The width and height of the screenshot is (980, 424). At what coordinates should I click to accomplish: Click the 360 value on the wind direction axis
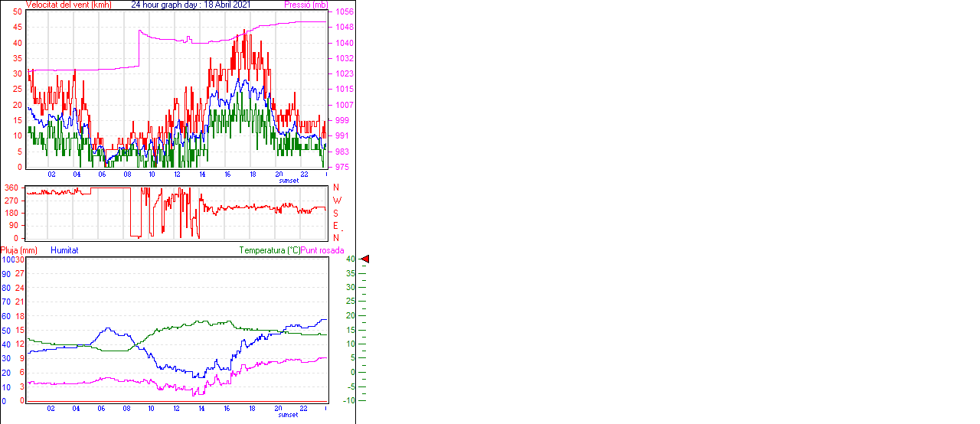pos(11,188)
